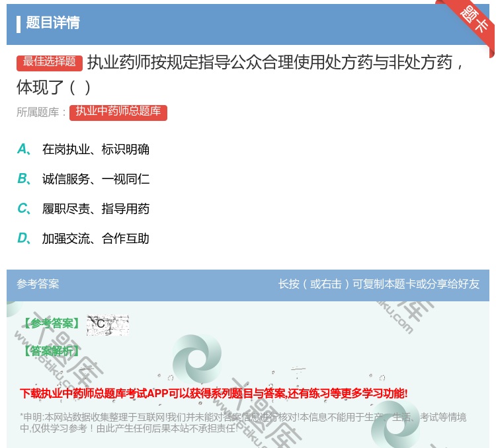Click the answer image showing C

click(108, 324)
